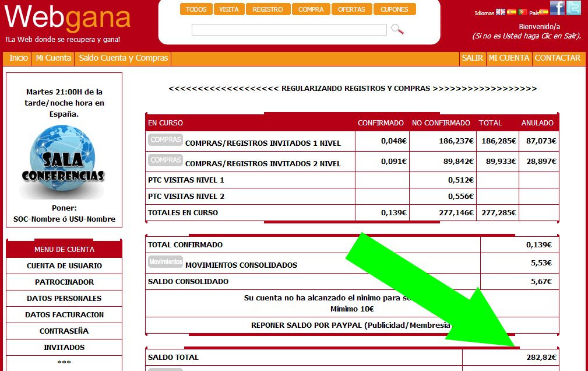Screen dimensions: 588x371
Task: Click the TOTALES EN CURSO row label
Action: tap(182, 213)
